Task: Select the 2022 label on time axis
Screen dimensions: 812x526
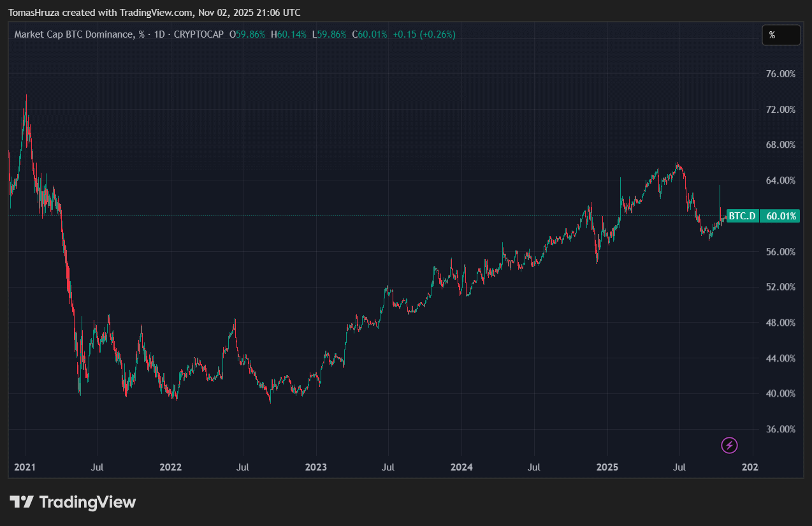Action: click(x=170, y=467)
